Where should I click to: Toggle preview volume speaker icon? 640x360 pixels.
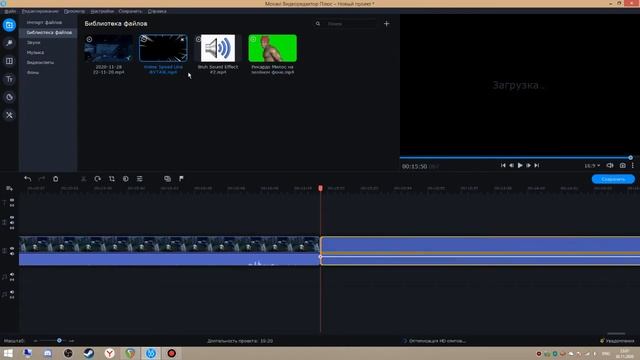[x=610, y=165]
